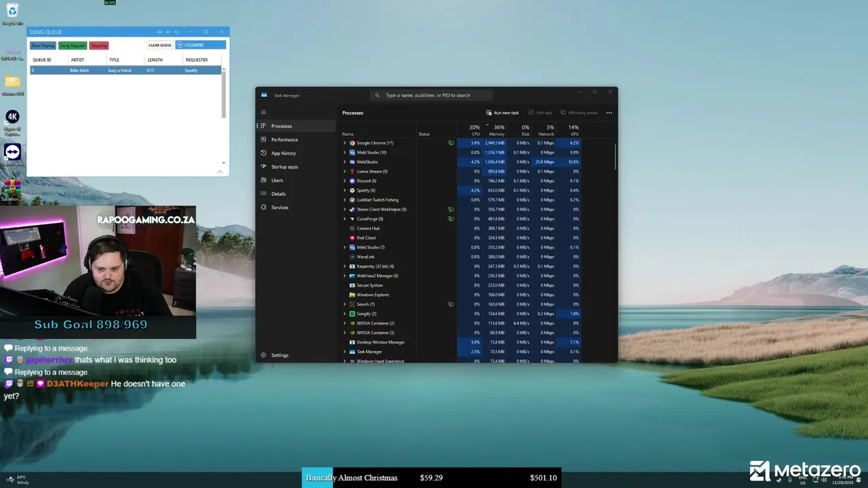
Task: Expand the Steam Client WebHelper (8) group
Action: pos(344,209)
